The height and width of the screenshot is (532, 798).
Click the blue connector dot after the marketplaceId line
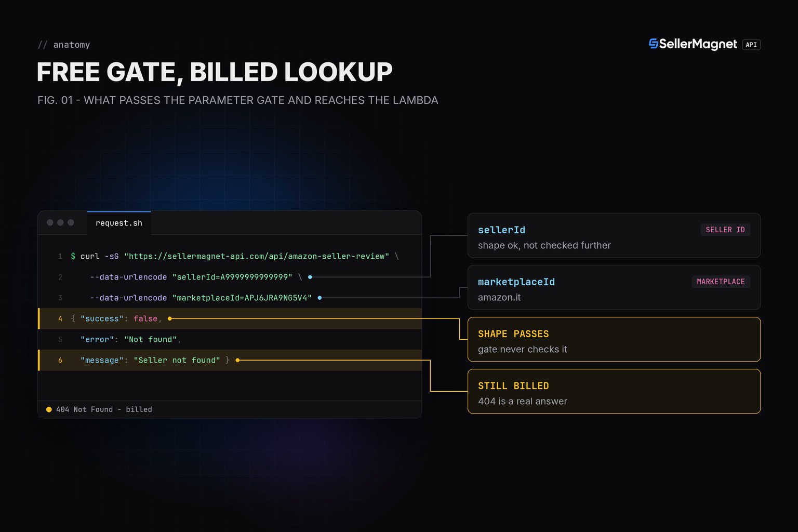click(320, 298)
